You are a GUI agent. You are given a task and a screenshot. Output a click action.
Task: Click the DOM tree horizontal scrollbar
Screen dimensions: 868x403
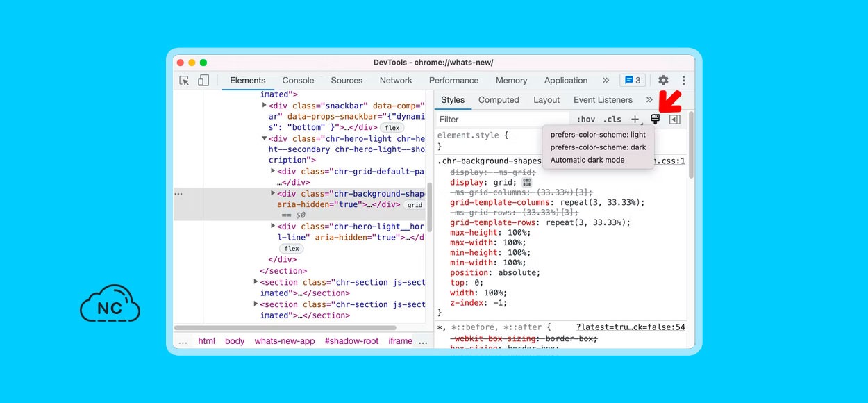285,328
